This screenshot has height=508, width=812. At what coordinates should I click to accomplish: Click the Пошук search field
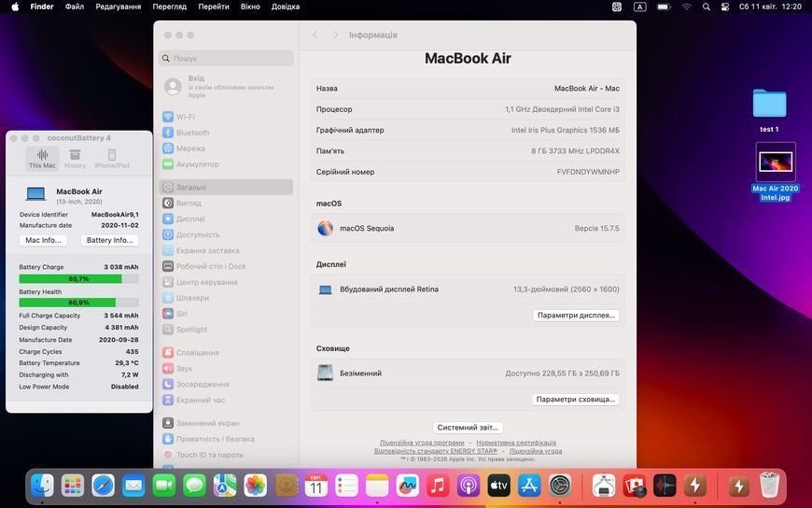[226, 58]
